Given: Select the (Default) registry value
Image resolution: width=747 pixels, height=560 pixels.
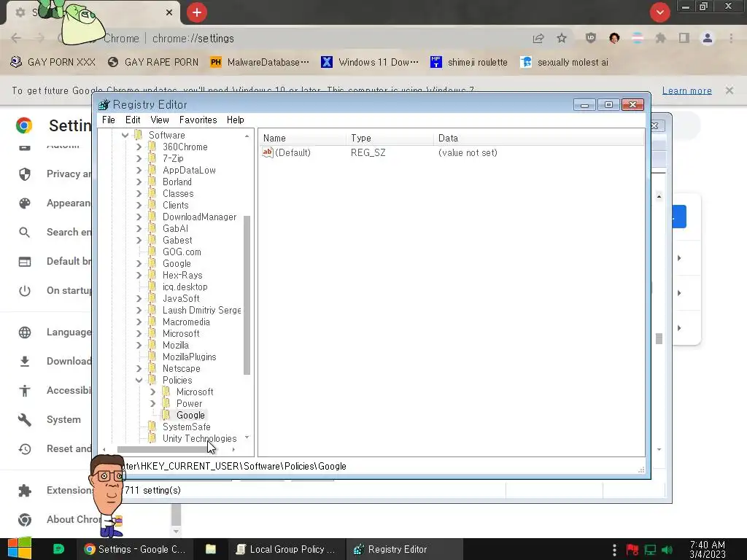Looking at the screenshot, I should [x=292, y=152].
